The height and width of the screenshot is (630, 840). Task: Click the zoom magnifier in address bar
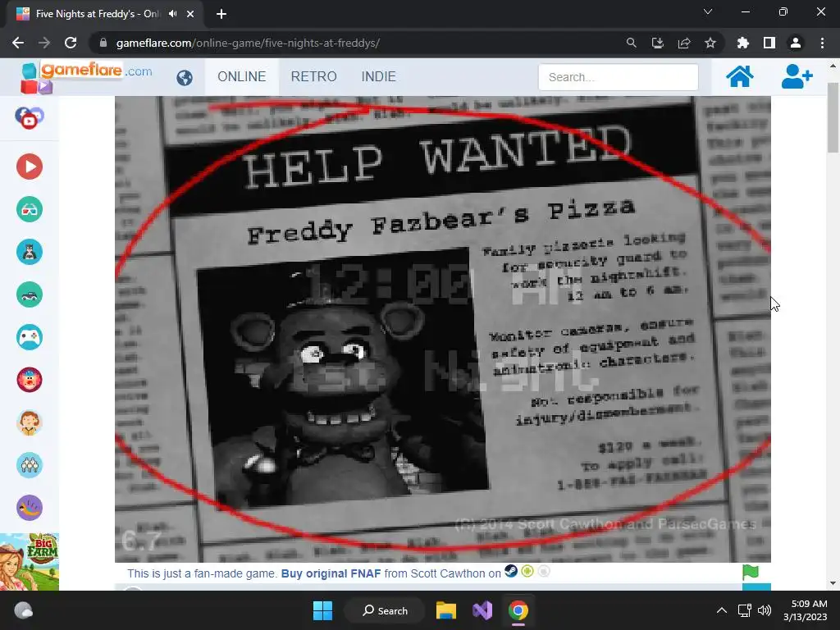point(631,43)
